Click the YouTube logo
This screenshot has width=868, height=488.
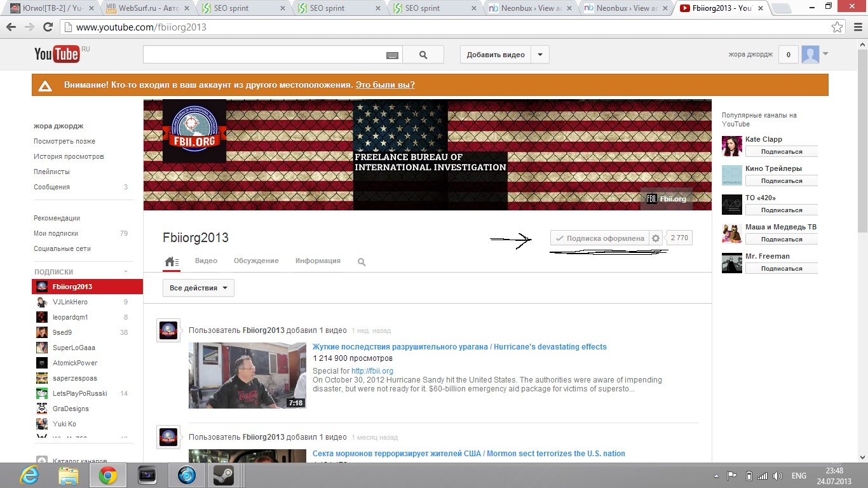57,55
